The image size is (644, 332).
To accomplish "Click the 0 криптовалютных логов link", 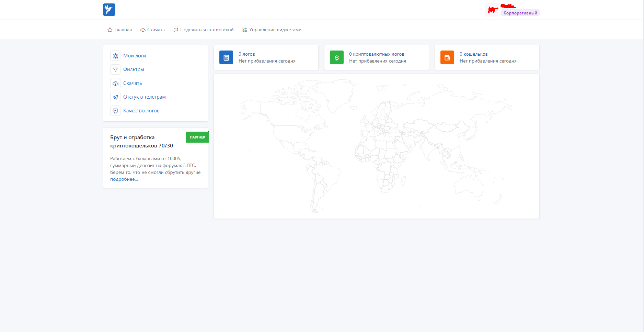I will click(x=377, y=54).
